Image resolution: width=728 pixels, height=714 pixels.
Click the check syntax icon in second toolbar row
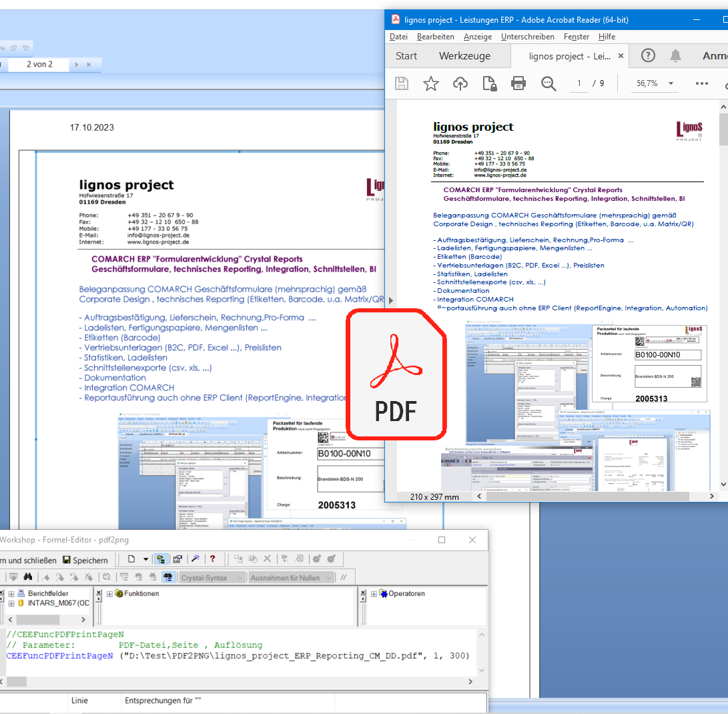click(x=13, y=577)
